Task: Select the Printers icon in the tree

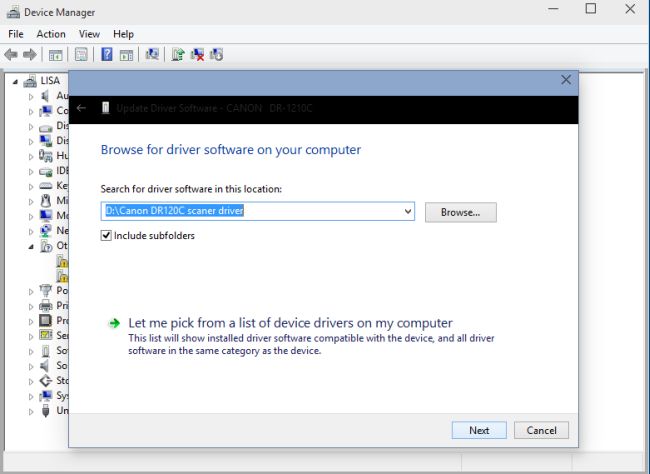Action: point(46,306)
